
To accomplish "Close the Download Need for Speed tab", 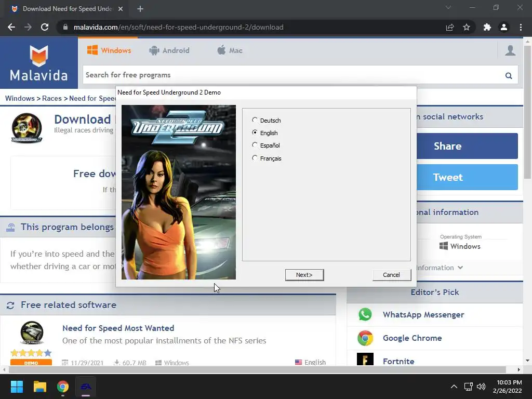I will point(120,9).
